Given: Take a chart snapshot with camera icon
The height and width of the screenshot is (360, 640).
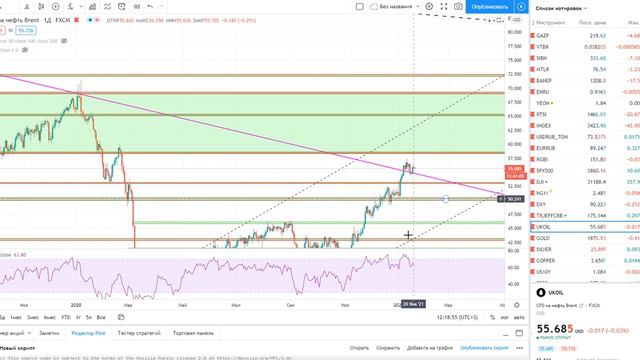Looking at the screenshot, I should click(x=458, y=7).
